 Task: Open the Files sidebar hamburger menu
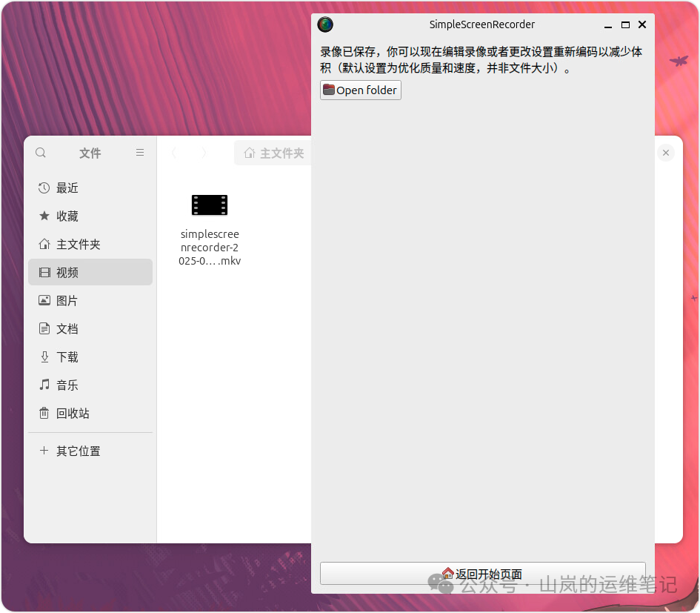point(140,153)
